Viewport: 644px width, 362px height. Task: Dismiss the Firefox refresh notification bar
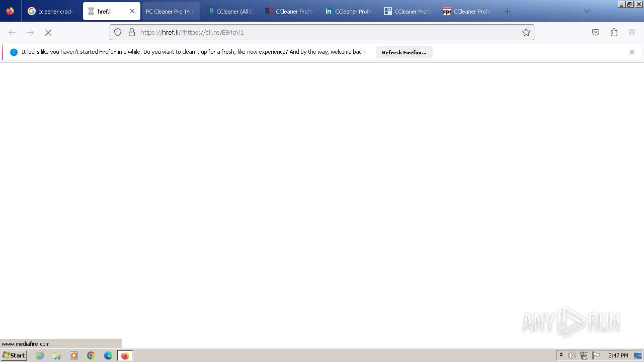point(632,52)
